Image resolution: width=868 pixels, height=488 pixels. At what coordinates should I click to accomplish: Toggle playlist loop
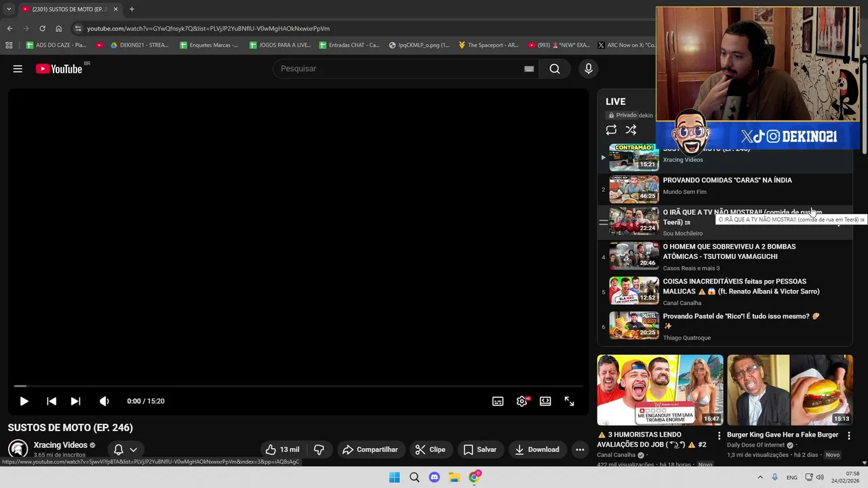(611, 130)
